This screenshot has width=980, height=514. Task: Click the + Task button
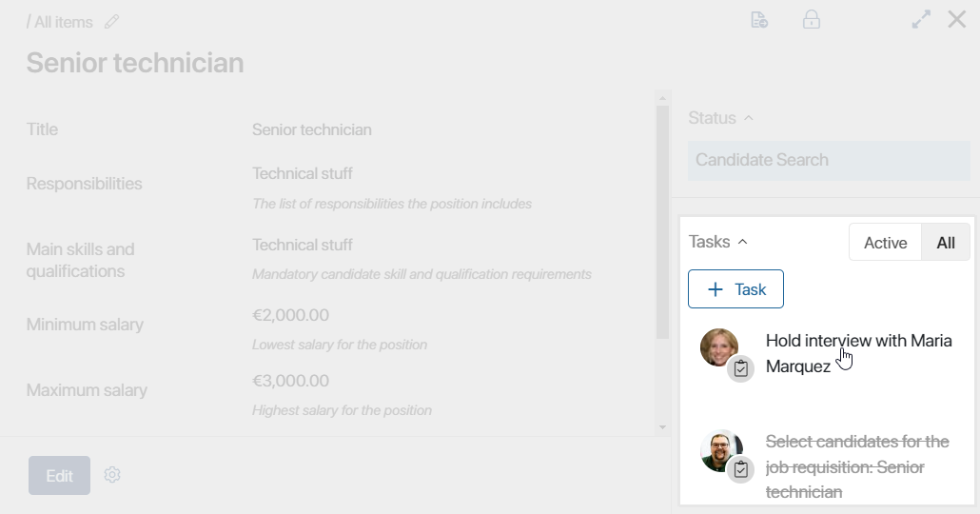[735, 289]
